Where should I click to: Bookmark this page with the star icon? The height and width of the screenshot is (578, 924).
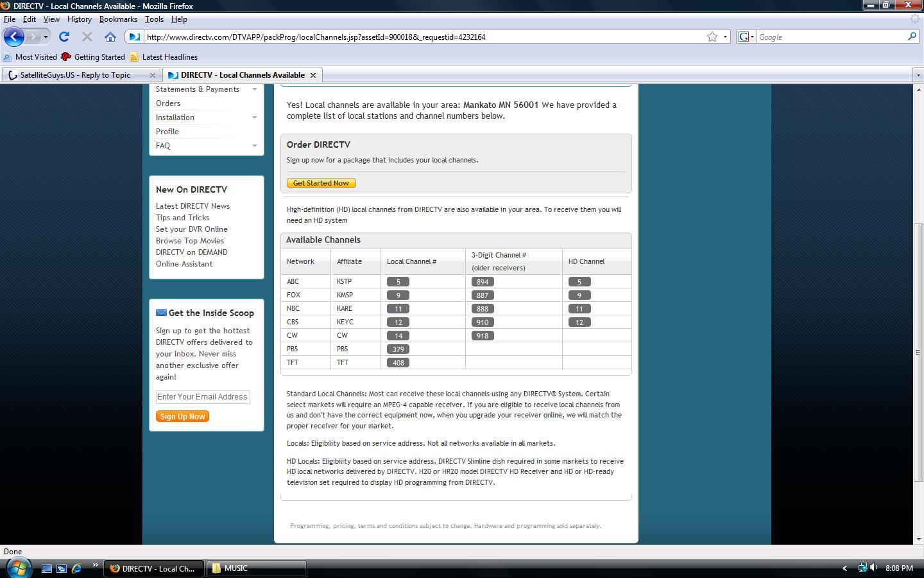[712, 37]
